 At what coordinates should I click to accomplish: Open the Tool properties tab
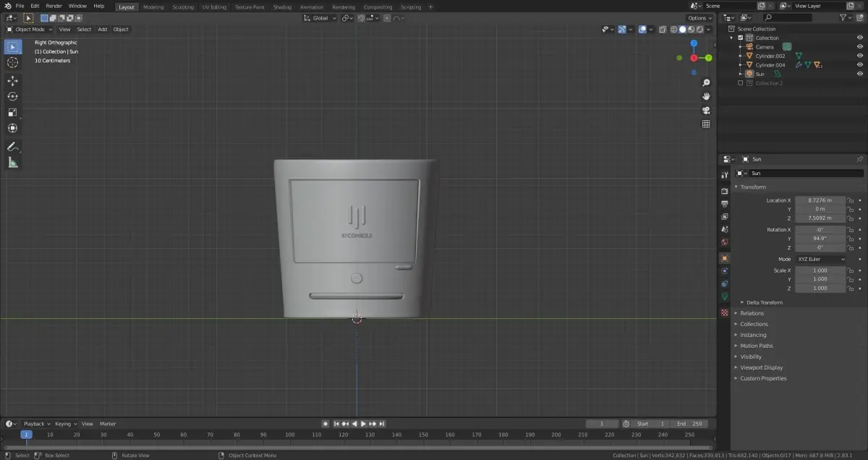pyautogui.click(x=724, y=175)
